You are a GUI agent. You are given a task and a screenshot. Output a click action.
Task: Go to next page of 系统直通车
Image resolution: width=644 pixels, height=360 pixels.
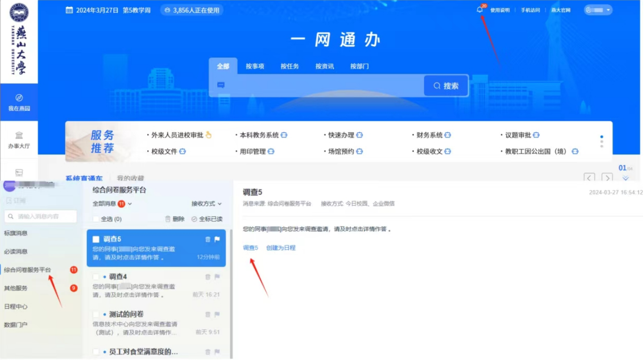coord(607,178)
